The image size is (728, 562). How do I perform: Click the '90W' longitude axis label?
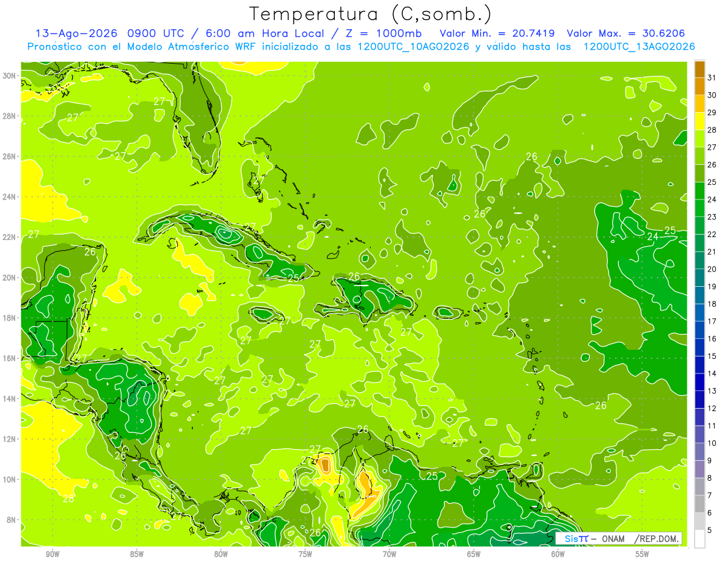click(52, 554)
